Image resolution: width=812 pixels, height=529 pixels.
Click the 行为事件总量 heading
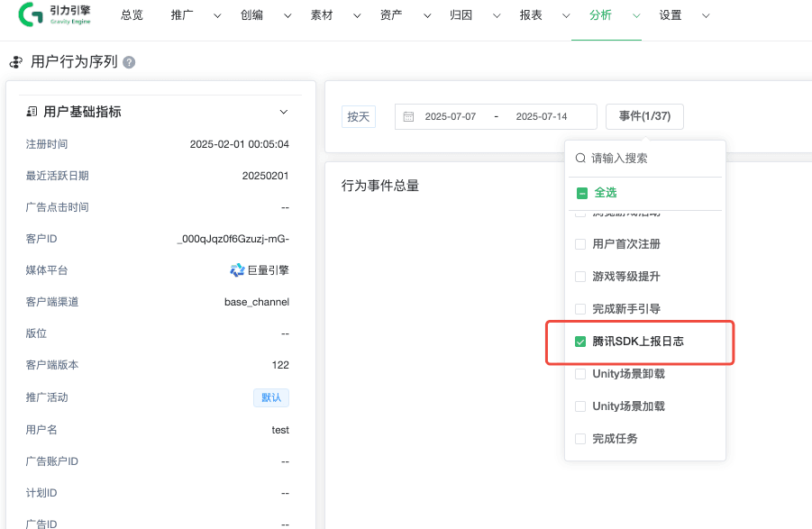click(x=380, y=186)
